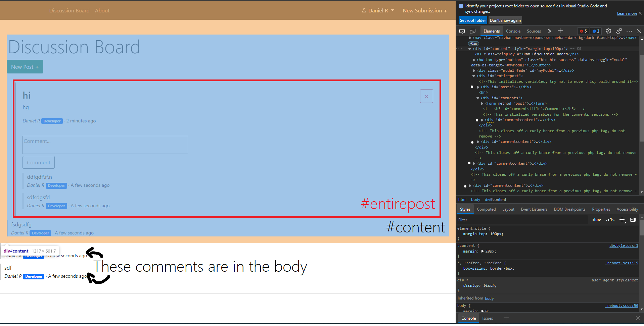
Task: Open the Properties tab
Action: pyautogui.click(x=601, y=209)
